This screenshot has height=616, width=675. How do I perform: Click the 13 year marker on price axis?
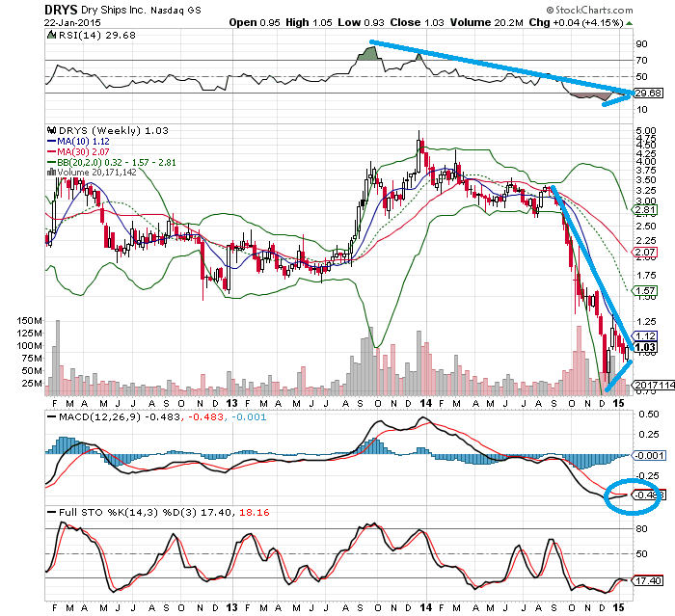[x=231, y=403]
